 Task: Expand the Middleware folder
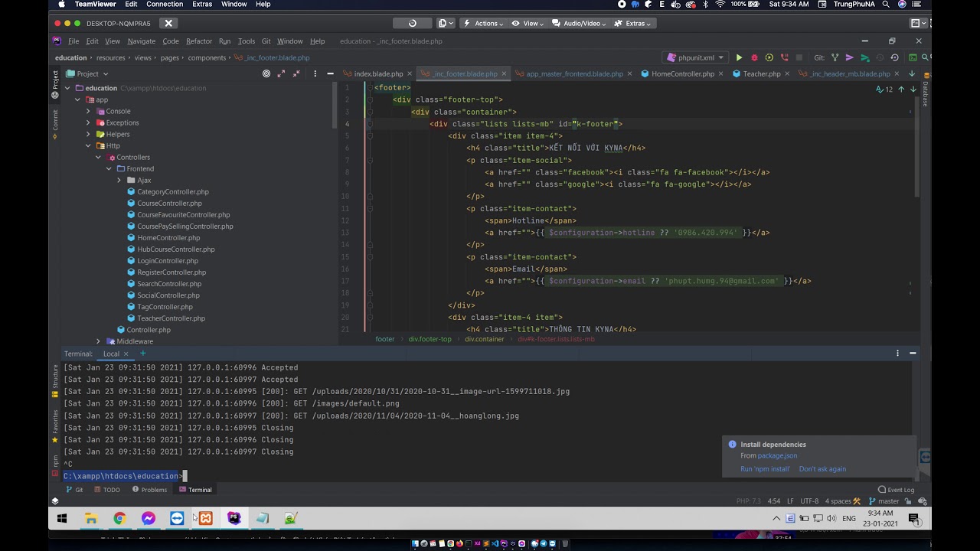[98, 341]
